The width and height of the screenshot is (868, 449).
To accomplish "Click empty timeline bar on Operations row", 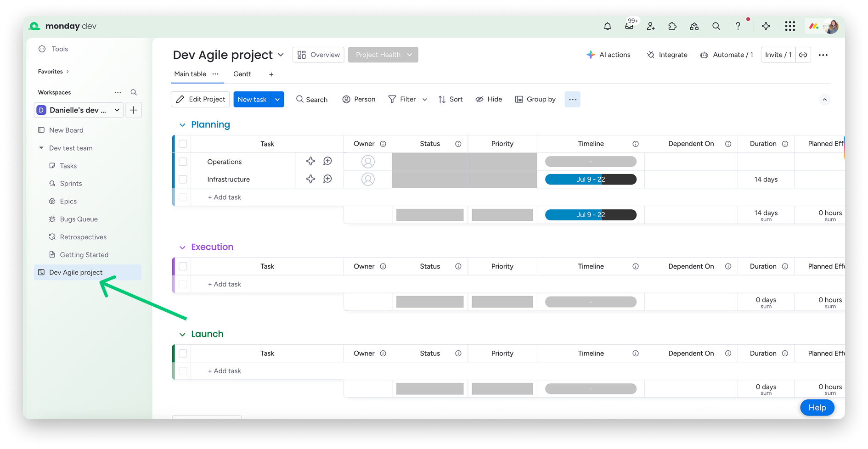I will point(591,162).
